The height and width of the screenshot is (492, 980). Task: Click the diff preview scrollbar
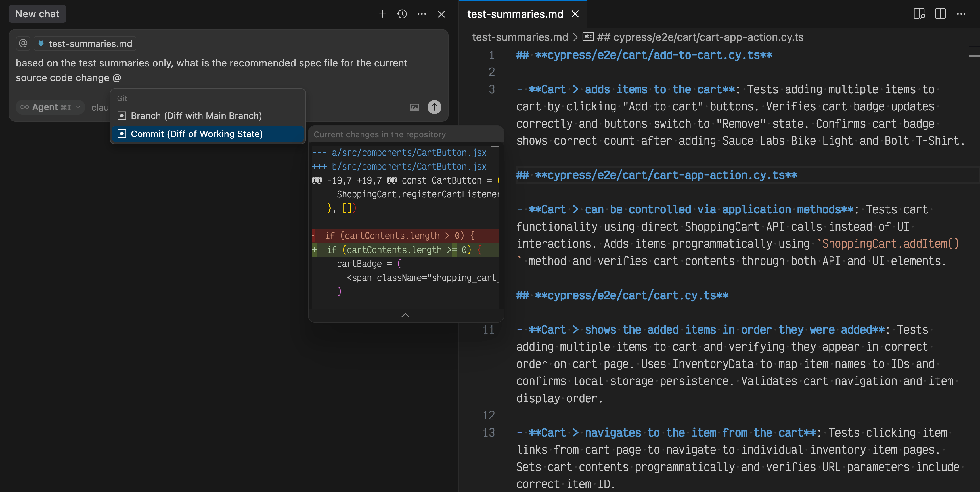pyautogui.click(x=495, y=226)
